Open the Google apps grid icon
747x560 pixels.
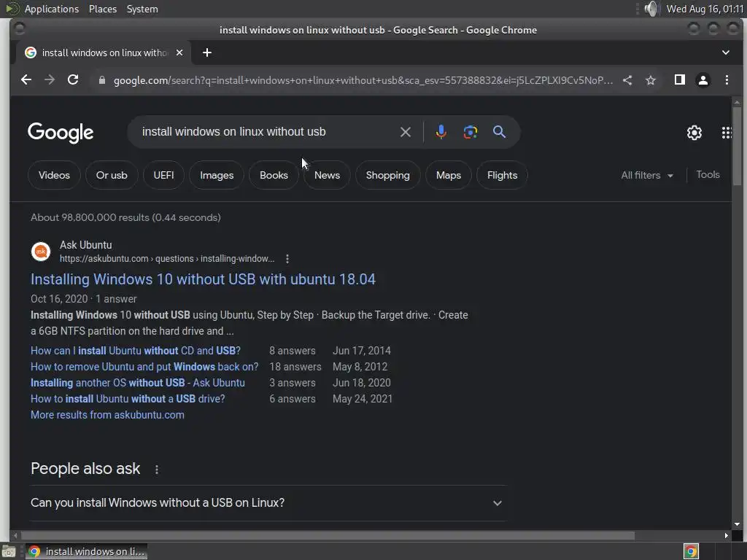click(726, 133)
